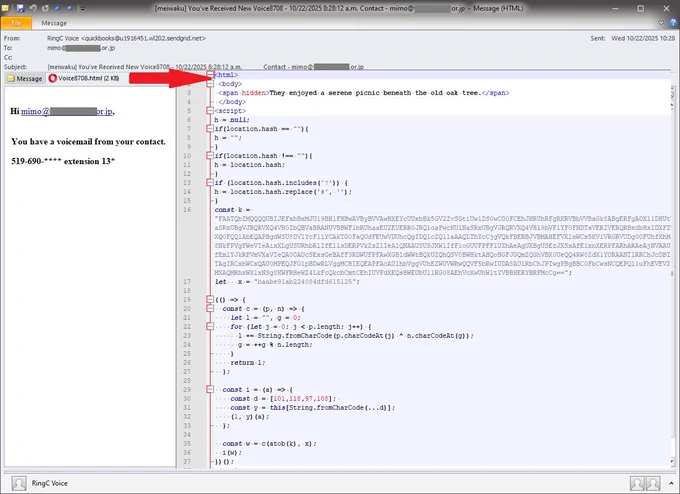
Task: Click the Save icon in the title bar
Action: [20, 8]
